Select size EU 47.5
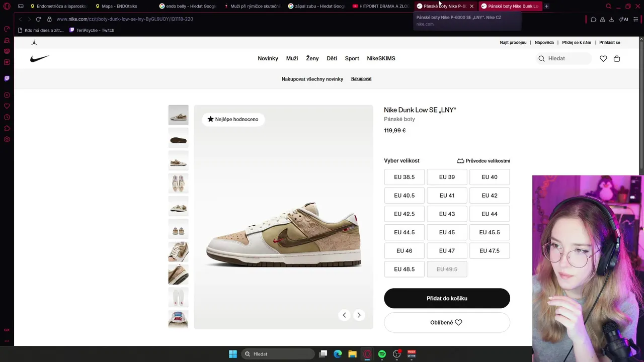The height and width of the screenshot is (362, 644). [x=490, y=251]
